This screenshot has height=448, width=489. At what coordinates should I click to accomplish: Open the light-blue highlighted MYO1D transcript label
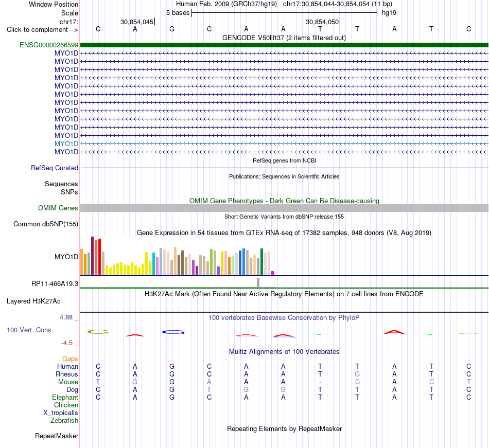pyautogui.click(x=66, y=144)
